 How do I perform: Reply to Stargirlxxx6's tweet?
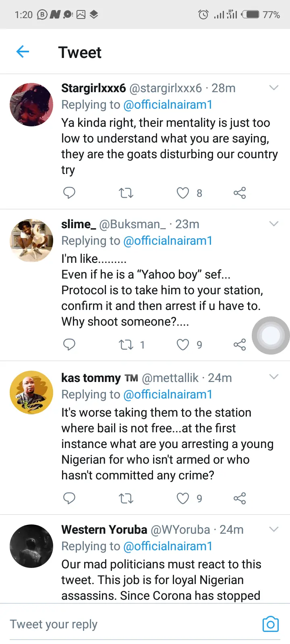69,193
